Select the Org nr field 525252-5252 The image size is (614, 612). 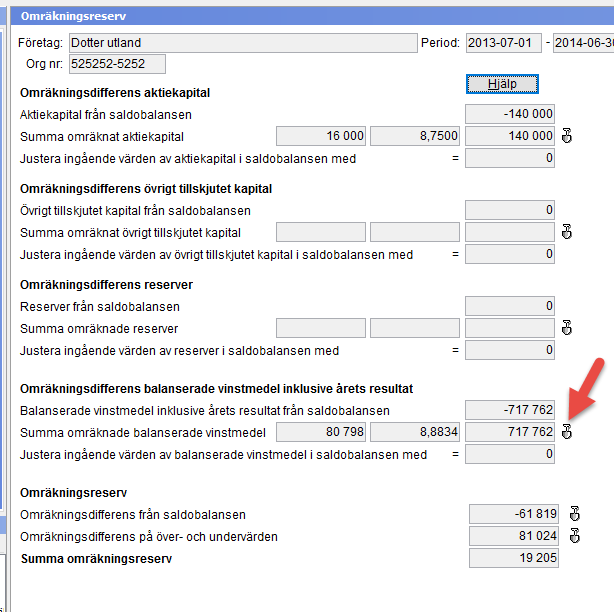117,64
